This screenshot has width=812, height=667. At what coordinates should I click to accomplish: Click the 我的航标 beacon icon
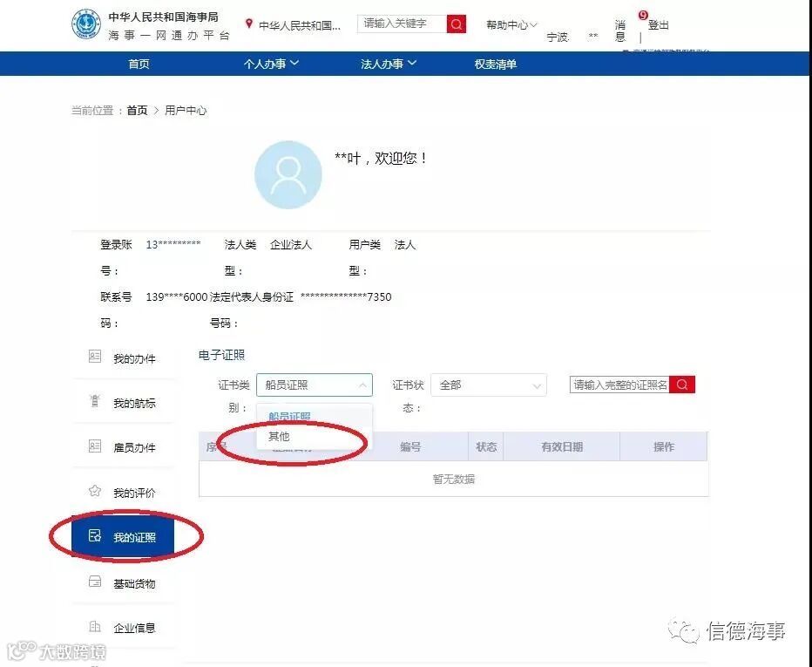coord(95,400)
